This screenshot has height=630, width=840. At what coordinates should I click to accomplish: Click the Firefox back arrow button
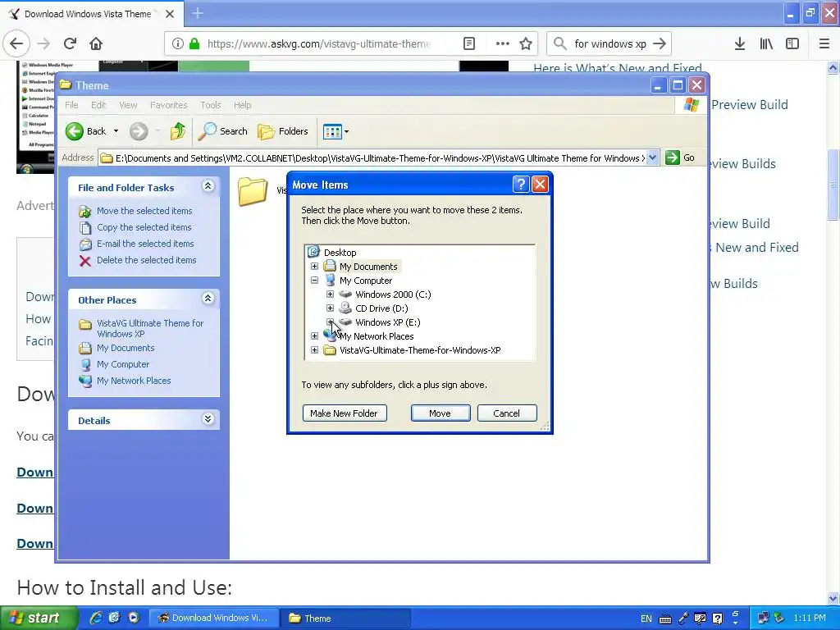16,44
